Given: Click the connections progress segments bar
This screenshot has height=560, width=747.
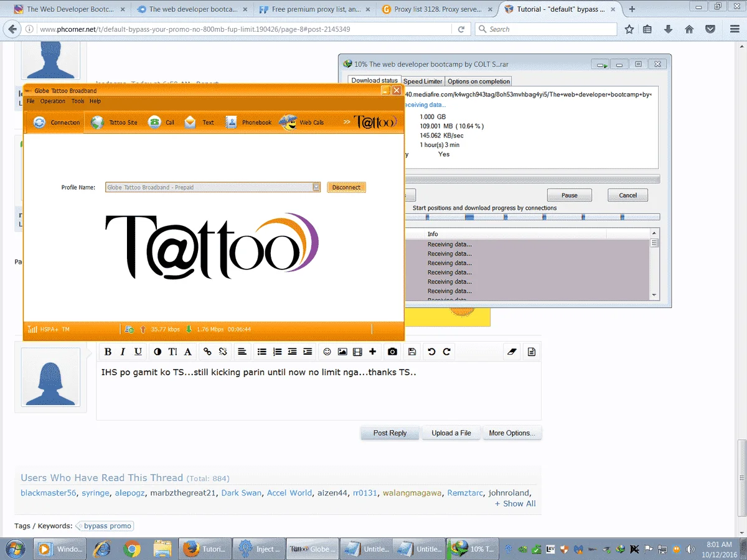Looking at the screenshot, I should tap(532, 217).
